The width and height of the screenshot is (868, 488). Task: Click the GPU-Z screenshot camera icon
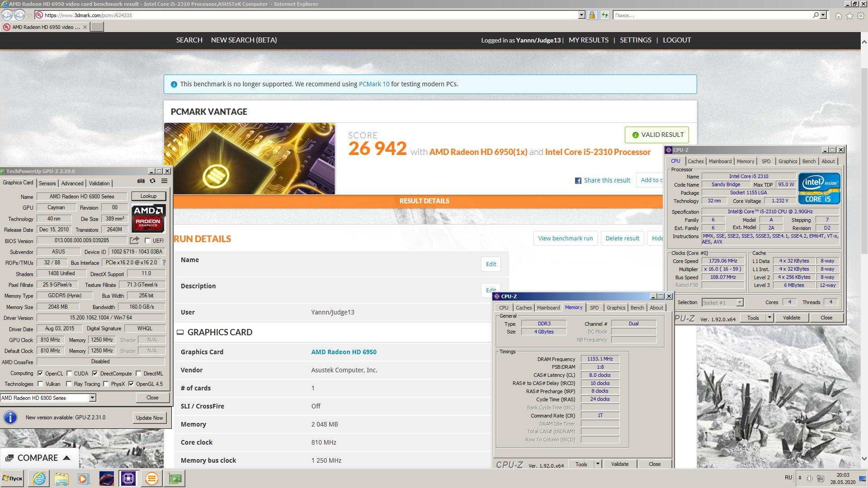(x=141, y=181)
